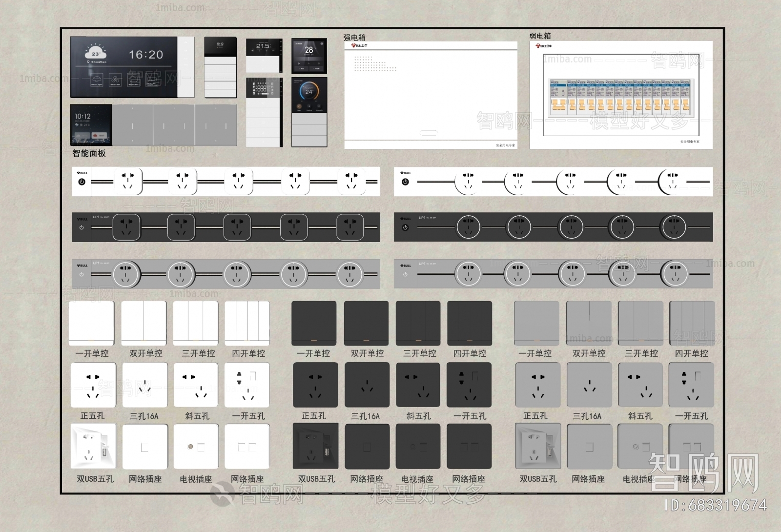Image resolution: width=781 pixels, height=532 pixels.
Task: Select the square thermostat screen showing 28
Action: point(309,56)
